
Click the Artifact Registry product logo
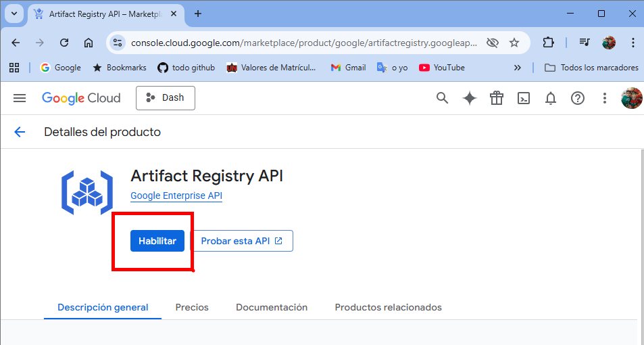click(87, 192)
